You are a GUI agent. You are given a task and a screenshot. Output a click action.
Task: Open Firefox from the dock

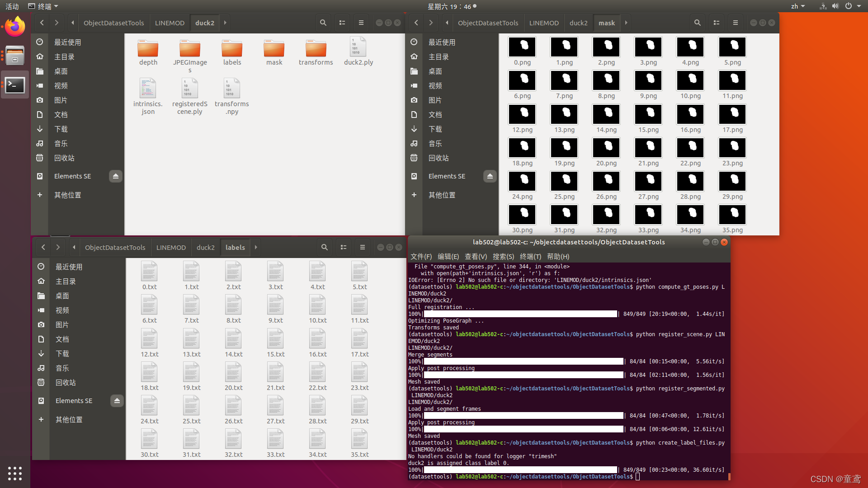[x=15, y=27]
